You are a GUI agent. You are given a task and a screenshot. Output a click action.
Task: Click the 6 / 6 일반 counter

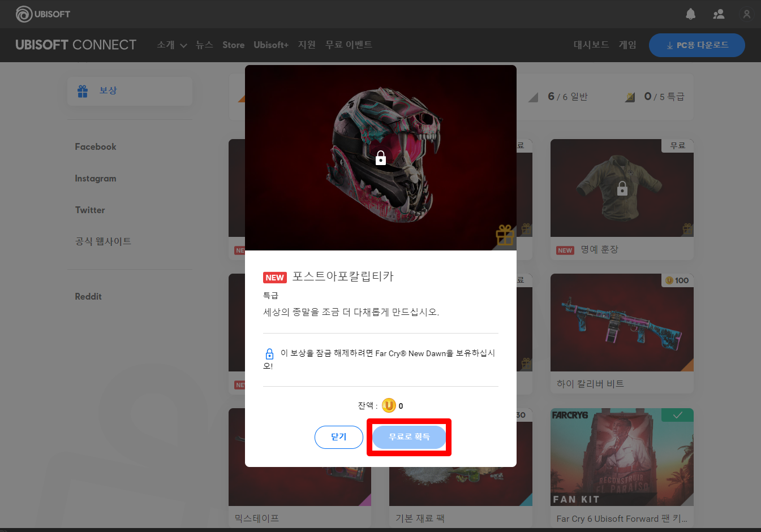click(x=568, y=97)
